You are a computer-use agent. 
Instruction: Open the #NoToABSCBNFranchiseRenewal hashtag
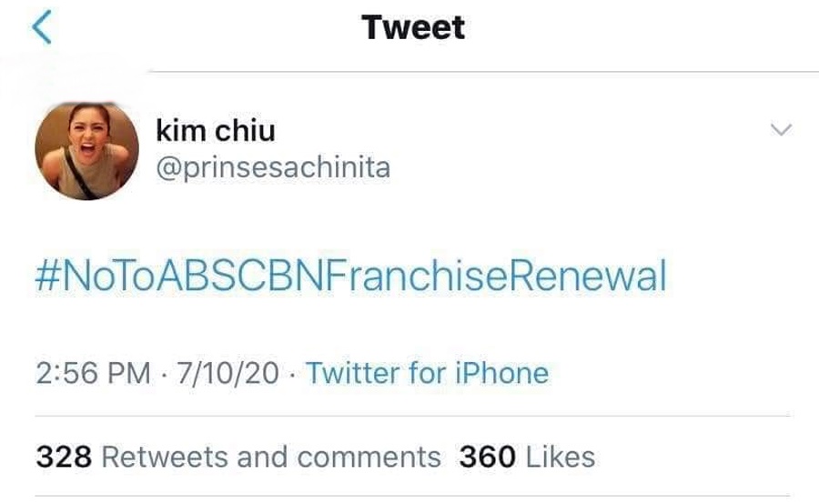[351, 276]
